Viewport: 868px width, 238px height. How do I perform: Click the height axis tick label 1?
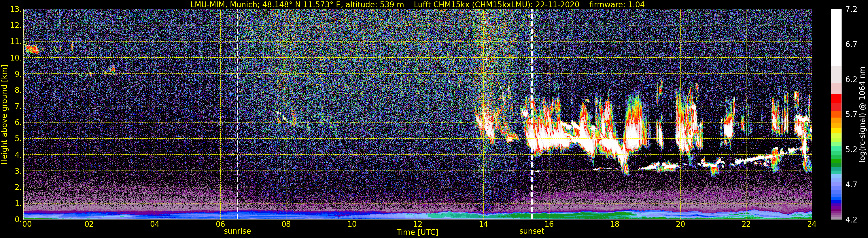click(18, 204)
